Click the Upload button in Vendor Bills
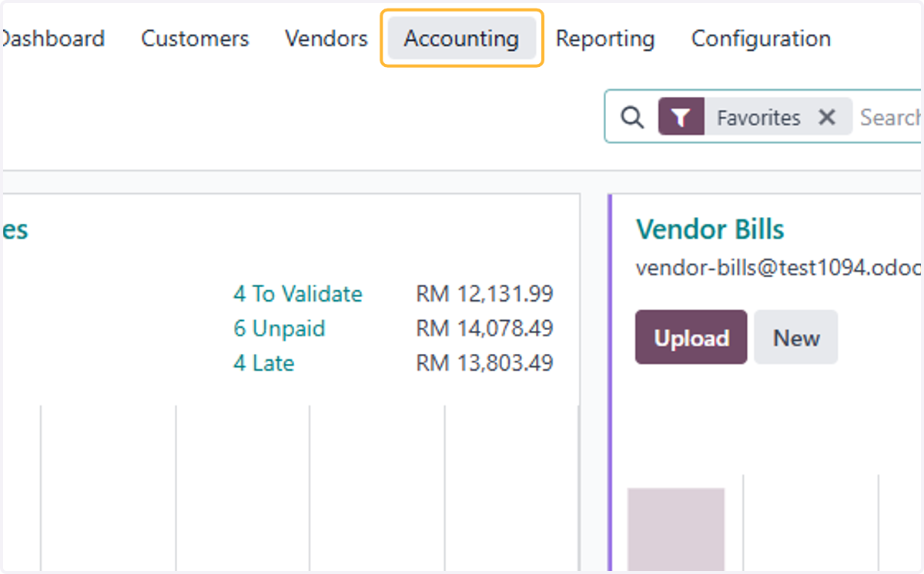924x574 pixels. [x=691, y=337]
